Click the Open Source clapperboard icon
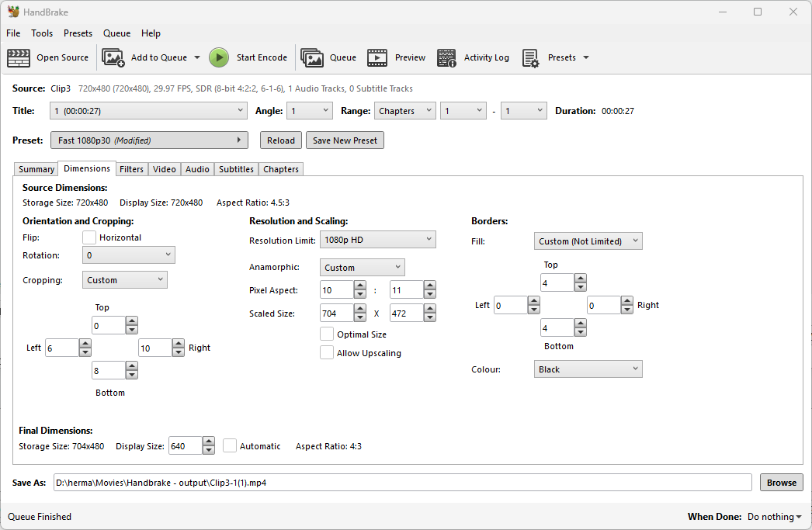812x530 pixels. click(x=18, y=57)
